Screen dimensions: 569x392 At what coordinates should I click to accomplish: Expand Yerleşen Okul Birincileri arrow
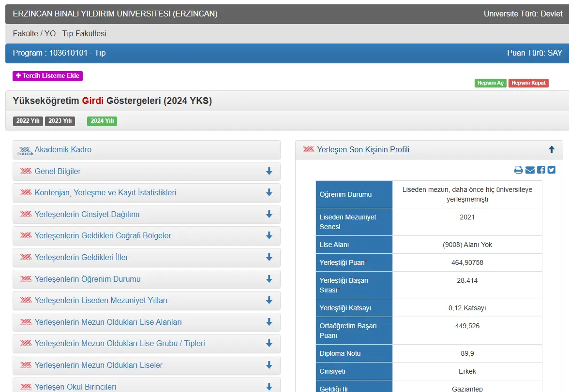[269, 387]
